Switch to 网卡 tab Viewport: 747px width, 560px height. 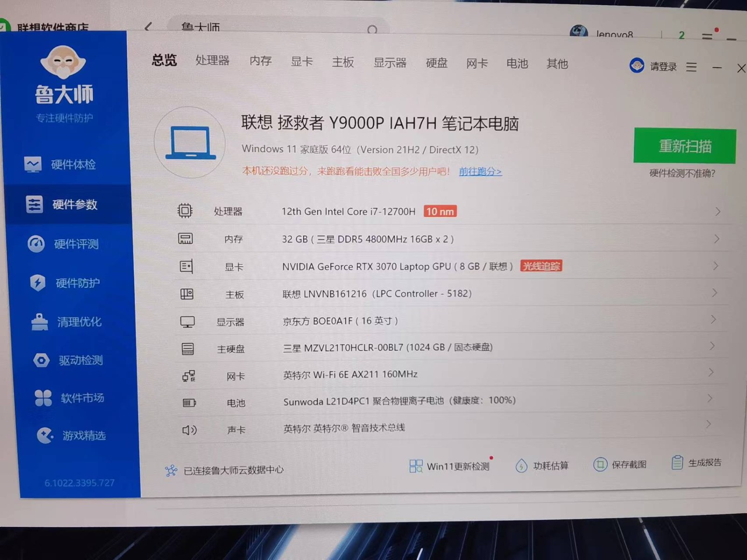pos(477,63)
